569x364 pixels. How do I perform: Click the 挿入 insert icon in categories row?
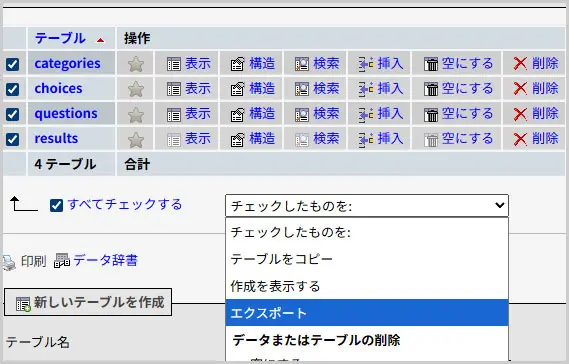pyautogui.click(x=366, y=64)
